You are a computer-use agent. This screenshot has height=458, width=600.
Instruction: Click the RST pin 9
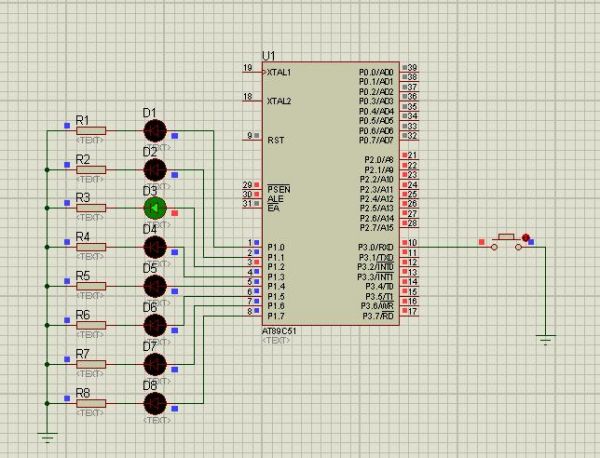[254, 139]
